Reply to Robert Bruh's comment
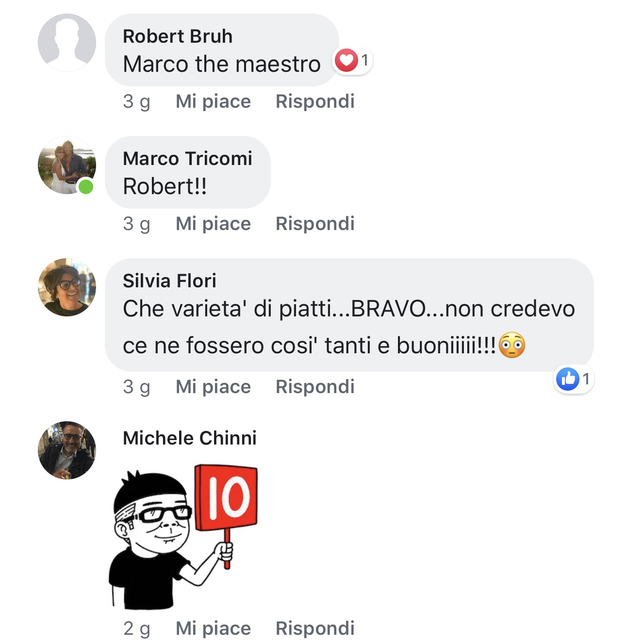The width and height of the screenshot is (644, 644). point(315,101)
